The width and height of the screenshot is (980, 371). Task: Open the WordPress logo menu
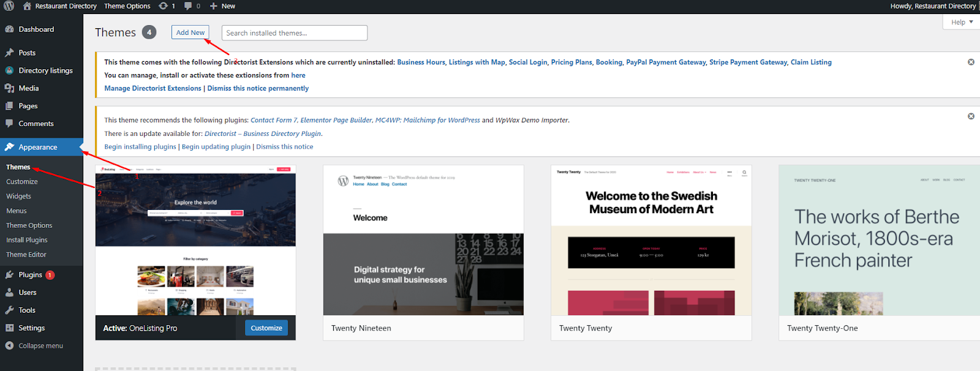(9, 6)
